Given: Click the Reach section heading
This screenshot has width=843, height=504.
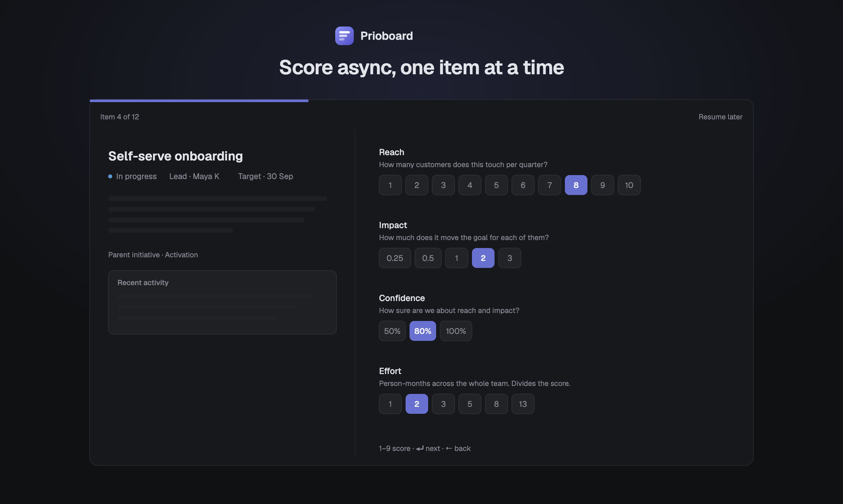Looking at the screenshot, I should (x=392, y=152).
